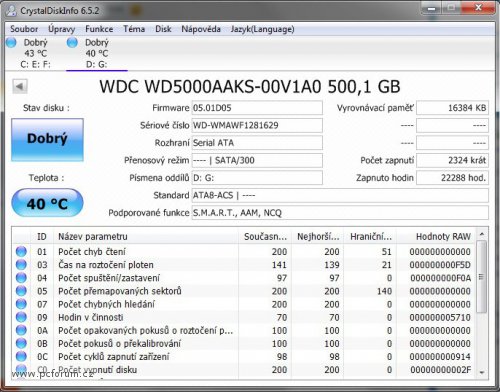Click RAW value 000000000914
500x392 pixels.
[440, 356]
